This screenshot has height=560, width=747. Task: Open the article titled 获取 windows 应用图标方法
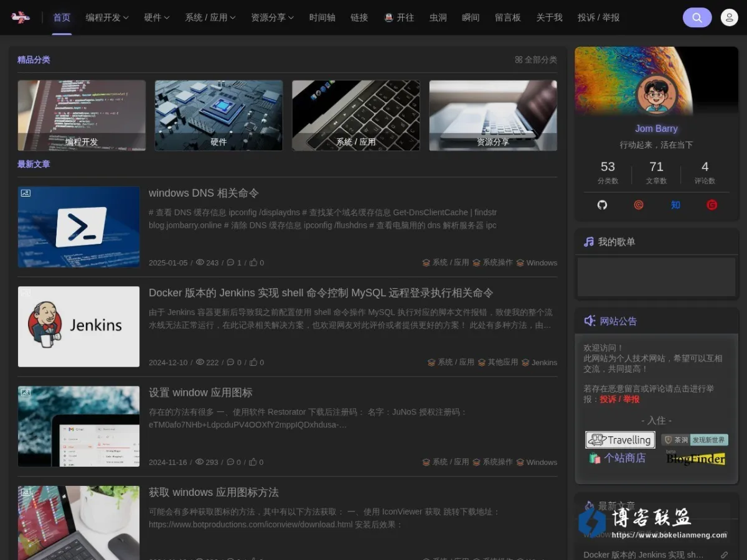[x=214, y=492]
